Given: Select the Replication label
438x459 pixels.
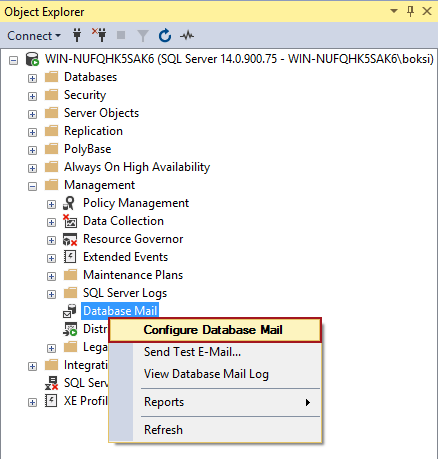Looking at the screenshot, I should [x=93, y=131].
